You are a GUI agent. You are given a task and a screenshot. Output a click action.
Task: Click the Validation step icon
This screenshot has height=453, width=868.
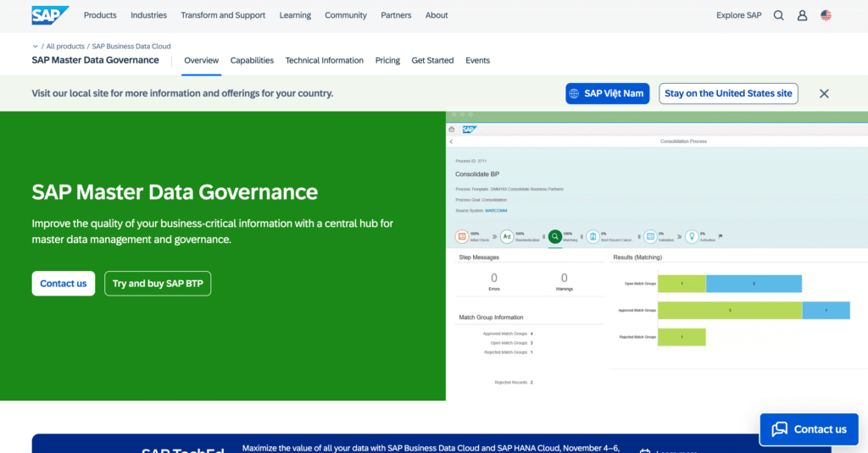650,237
